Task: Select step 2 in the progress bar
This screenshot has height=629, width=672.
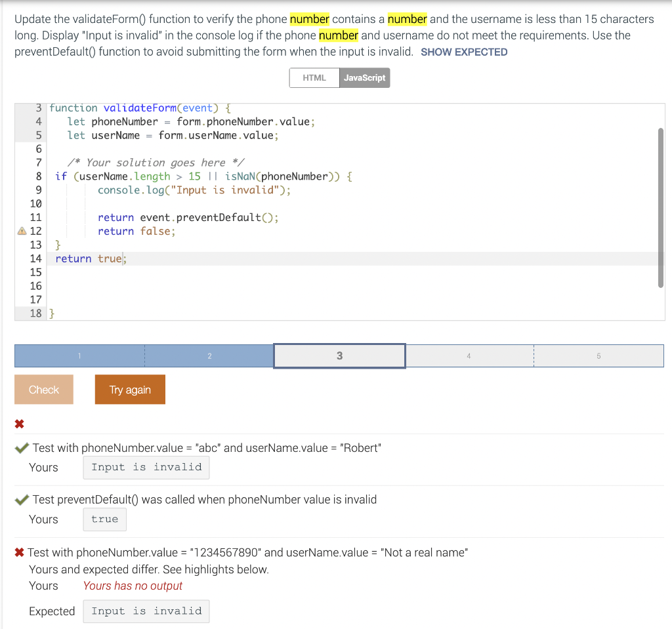Action: point(209,355)
